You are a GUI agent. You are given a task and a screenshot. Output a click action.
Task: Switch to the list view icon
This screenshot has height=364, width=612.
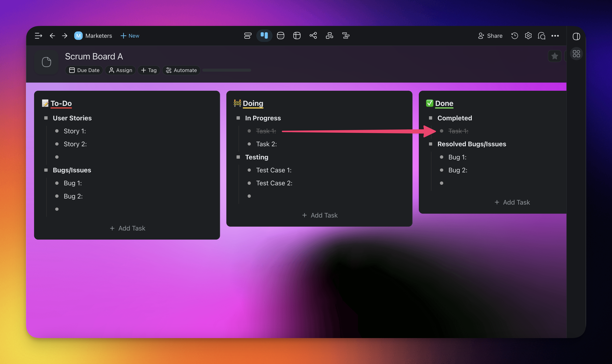pos(248,36)
